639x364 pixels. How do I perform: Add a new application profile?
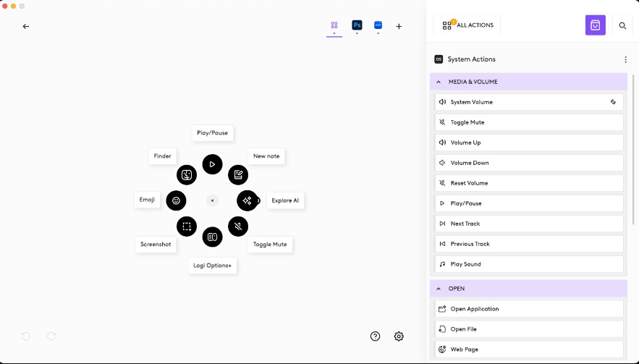[399, 26]
